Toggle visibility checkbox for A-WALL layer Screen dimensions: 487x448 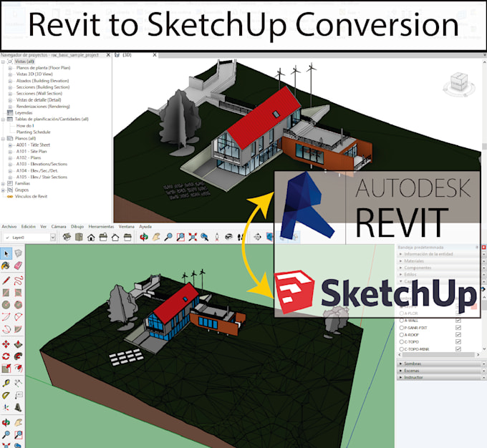coord(458,320)
